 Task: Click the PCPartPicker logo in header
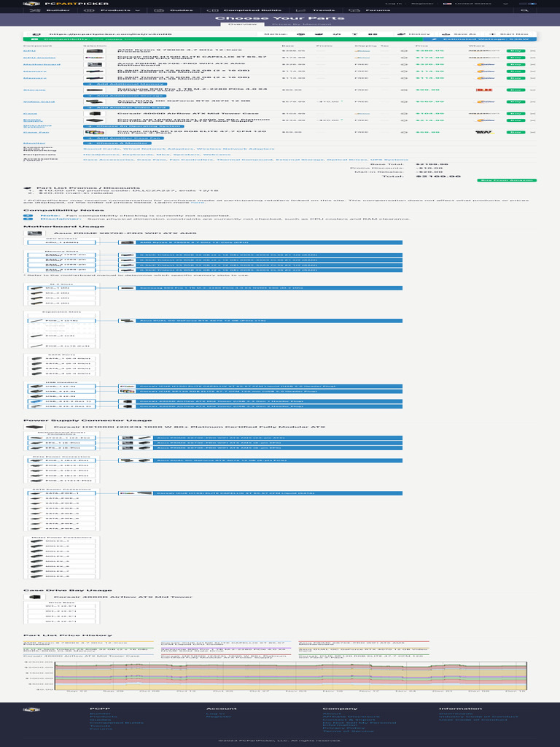click(x=66, y=4)
